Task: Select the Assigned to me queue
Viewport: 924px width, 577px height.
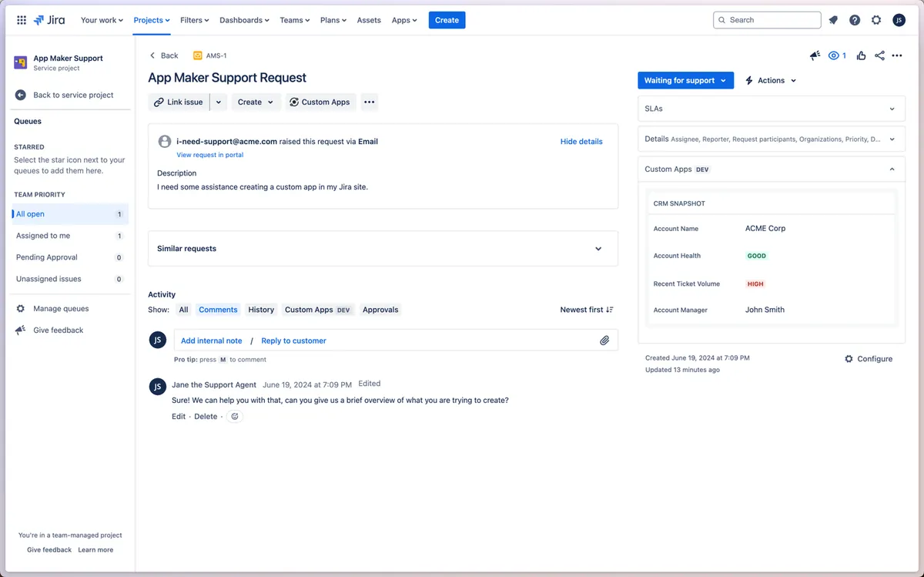Action: click(70, 236)
